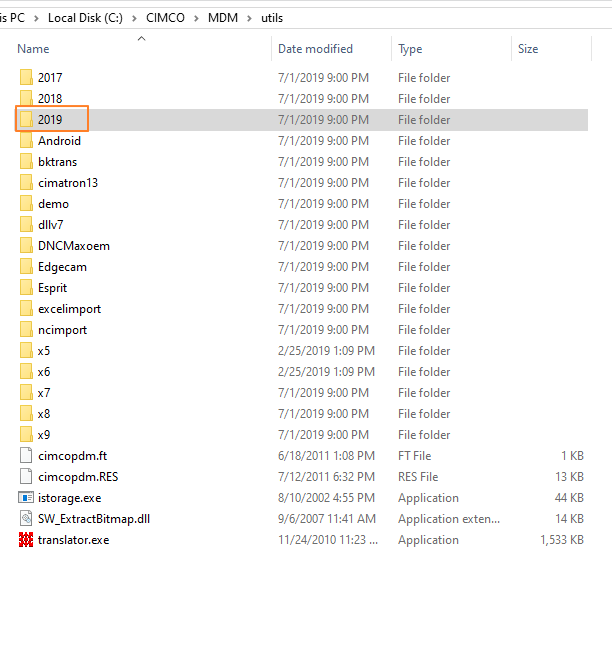
Task: Sort by Date modified column header
Action: [x=315, y=49]
